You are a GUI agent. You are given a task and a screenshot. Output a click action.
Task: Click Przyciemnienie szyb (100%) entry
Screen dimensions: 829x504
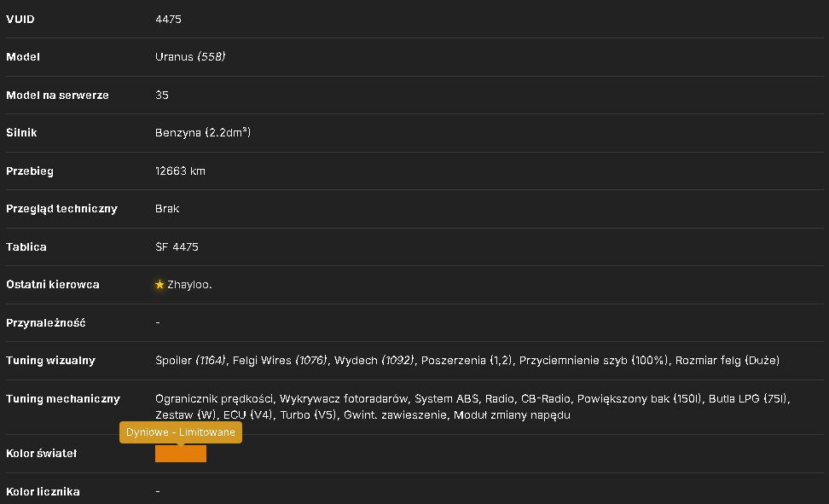[x=594, y=360]
